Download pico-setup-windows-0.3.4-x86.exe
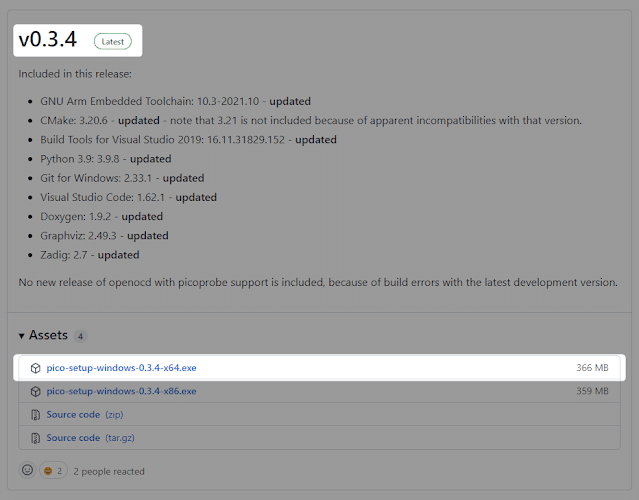Image resolution: width=639 pixels, height=500 pixels. 121,391
